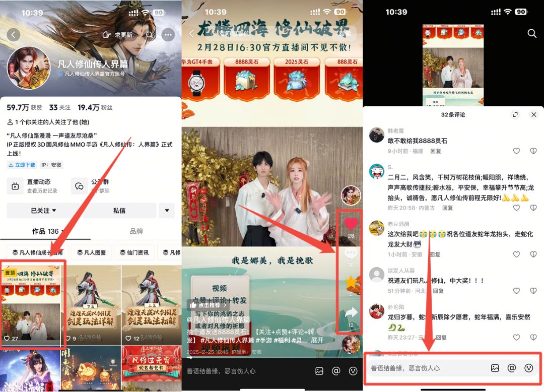
Task: Tap 19.4万 粉丝 followers count
Action: [x=95, y=107]
